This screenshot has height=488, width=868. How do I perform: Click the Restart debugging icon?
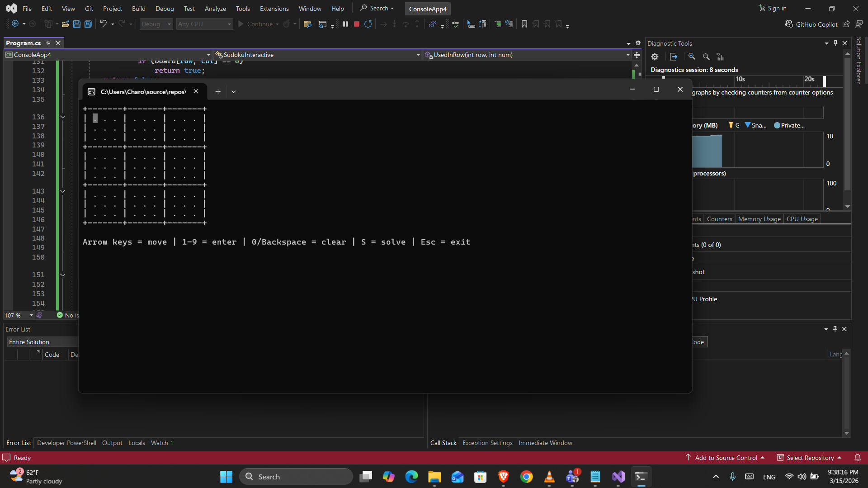tap(368, 24)
